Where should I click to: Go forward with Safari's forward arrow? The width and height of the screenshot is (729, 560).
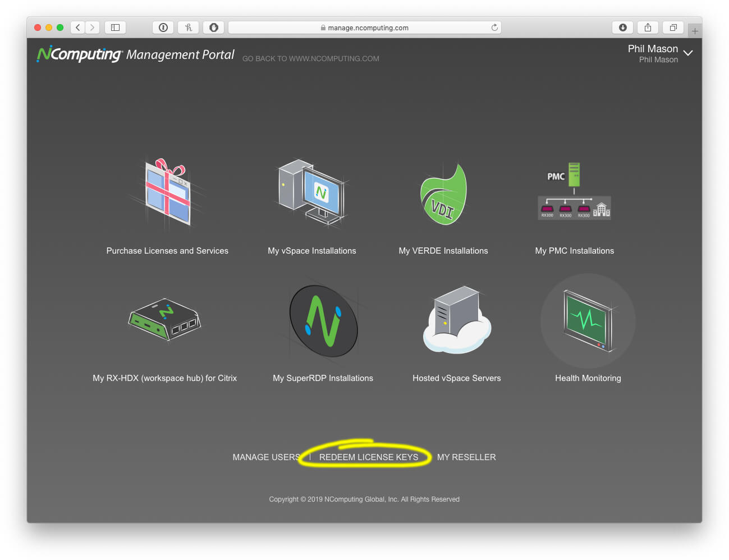[x=93, y=27]
